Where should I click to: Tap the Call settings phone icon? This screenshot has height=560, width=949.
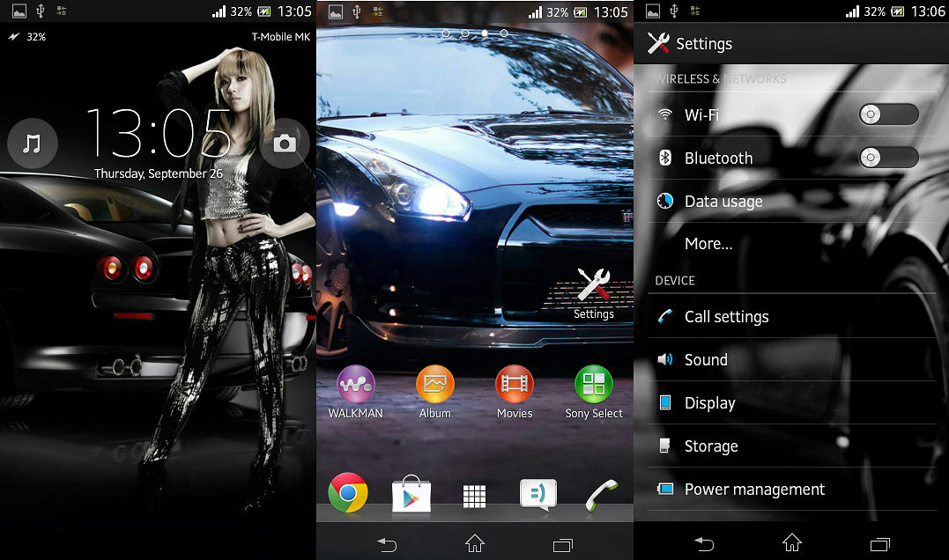tap(665, 316)
